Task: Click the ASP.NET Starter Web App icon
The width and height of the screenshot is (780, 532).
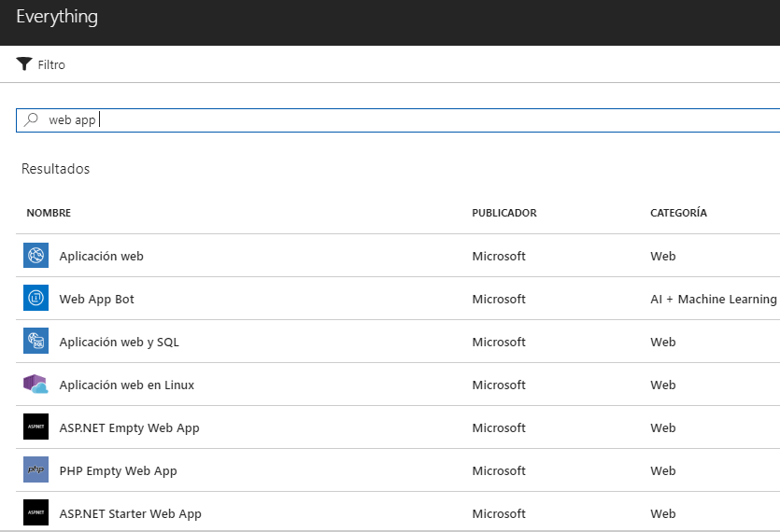Action: (35, 512)
